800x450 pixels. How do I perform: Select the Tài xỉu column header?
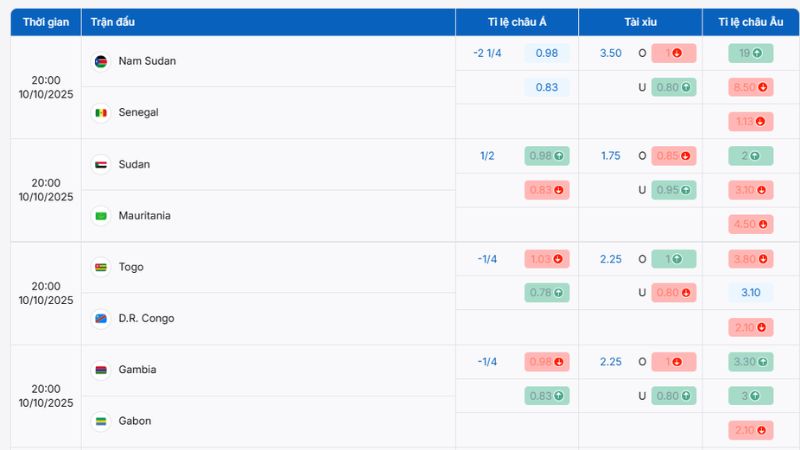pyautogui.click(x=640, y=22)
